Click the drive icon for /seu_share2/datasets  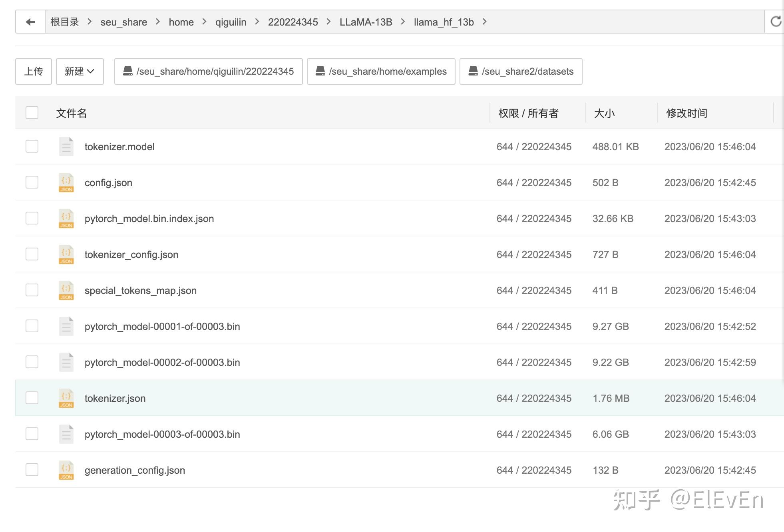473,71
